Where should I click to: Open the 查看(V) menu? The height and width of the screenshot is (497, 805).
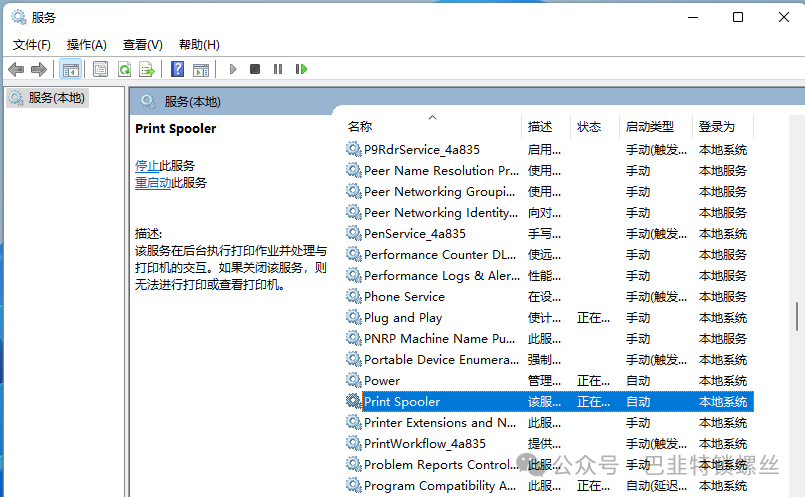coord(142,45)
